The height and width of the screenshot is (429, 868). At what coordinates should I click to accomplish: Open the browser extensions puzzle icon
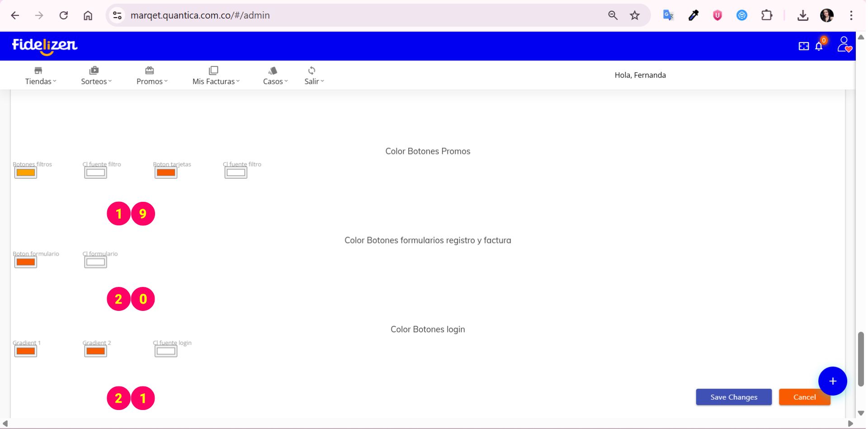[767, 15]
